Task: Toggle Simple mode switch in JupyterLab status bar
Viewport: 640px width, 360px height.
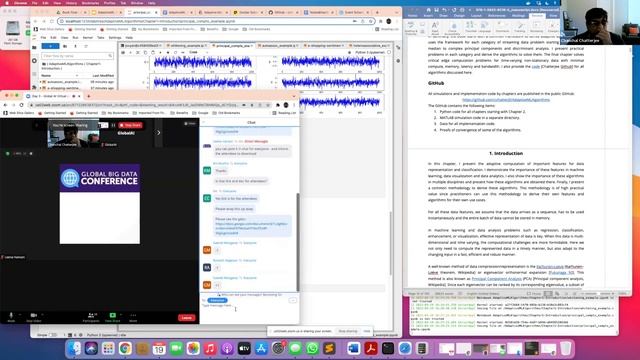Action: pos(53,335)
